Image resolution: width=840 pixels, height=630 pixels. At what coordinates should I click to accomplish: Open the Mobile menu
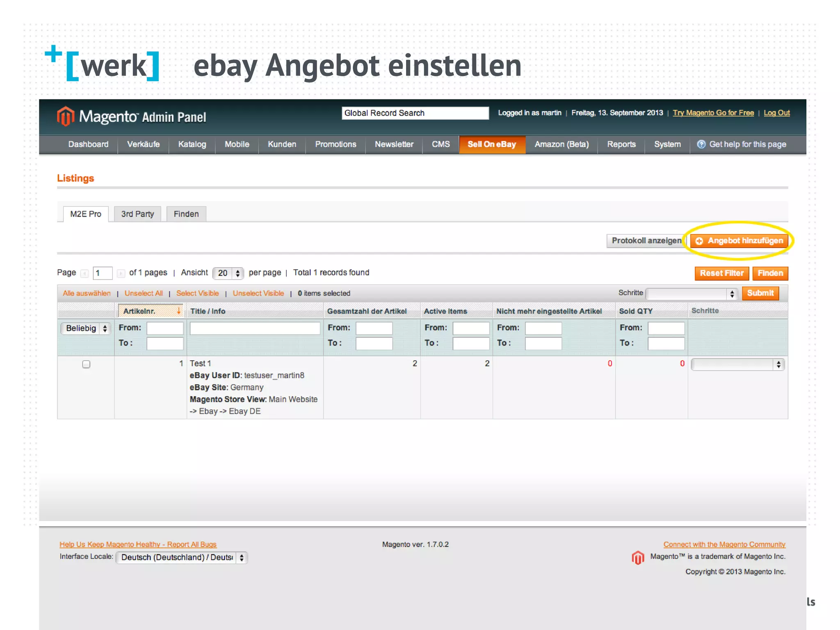tap(237, 144)
